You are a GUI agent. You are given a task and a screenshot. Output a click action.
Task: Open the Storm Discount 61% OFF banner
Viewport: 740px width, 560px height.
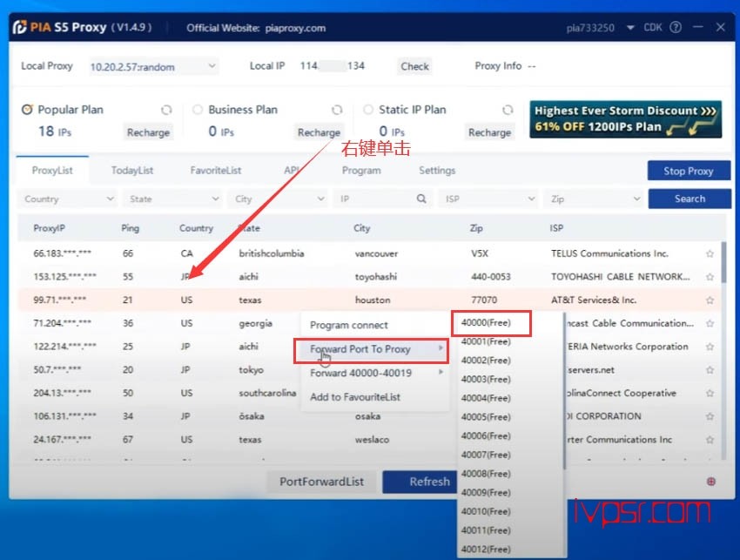pos(625,119)
